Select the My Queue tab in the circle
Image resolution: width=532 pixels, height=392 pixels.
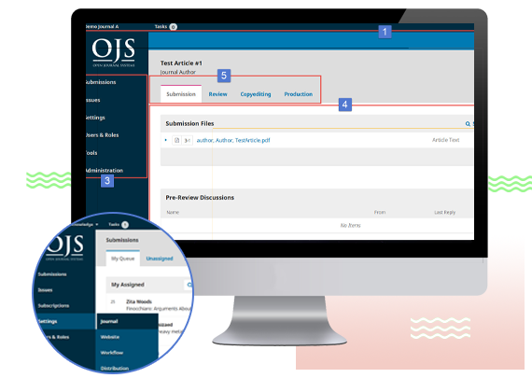(x=123, y=259)
